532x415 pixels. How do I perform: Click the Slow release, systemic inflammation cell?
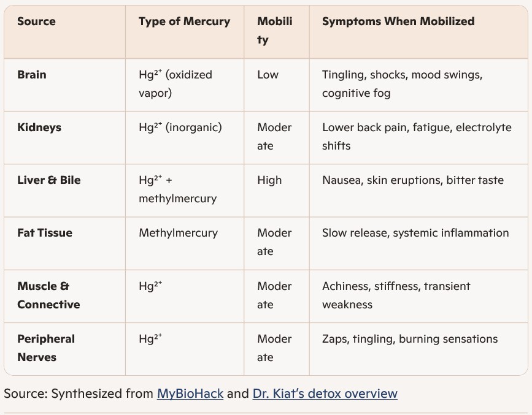click(415, 233)
